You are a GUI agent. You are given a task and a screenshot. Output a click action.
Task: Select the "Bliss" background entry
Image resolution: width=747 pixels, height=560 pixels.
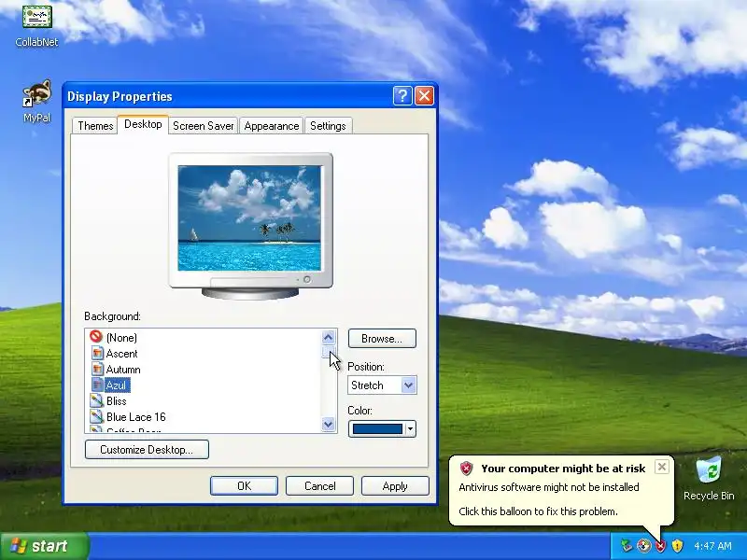pyautogui.click(x=116, y=401)
